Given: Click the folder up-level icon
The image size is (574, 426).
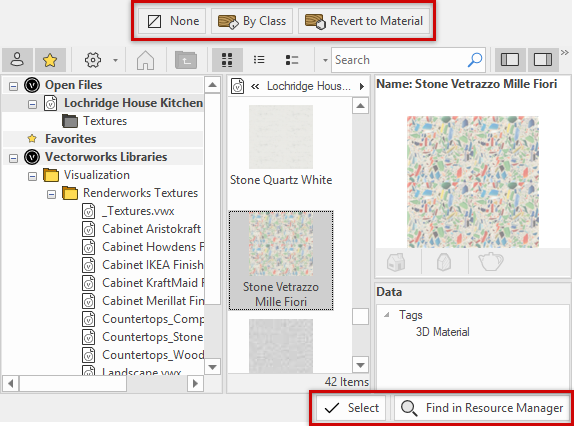Looking at the screenshot, I should coord(186,60).
